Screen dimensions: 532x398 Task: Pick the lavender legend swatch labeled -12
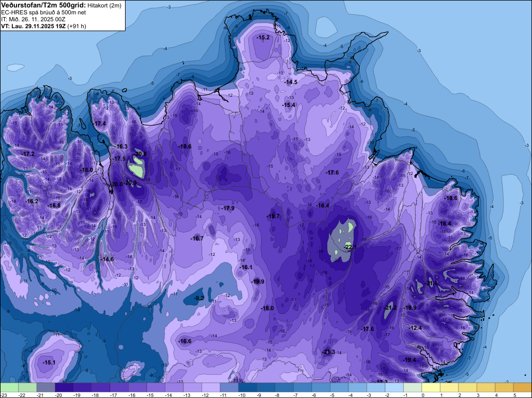pos(211,387)
